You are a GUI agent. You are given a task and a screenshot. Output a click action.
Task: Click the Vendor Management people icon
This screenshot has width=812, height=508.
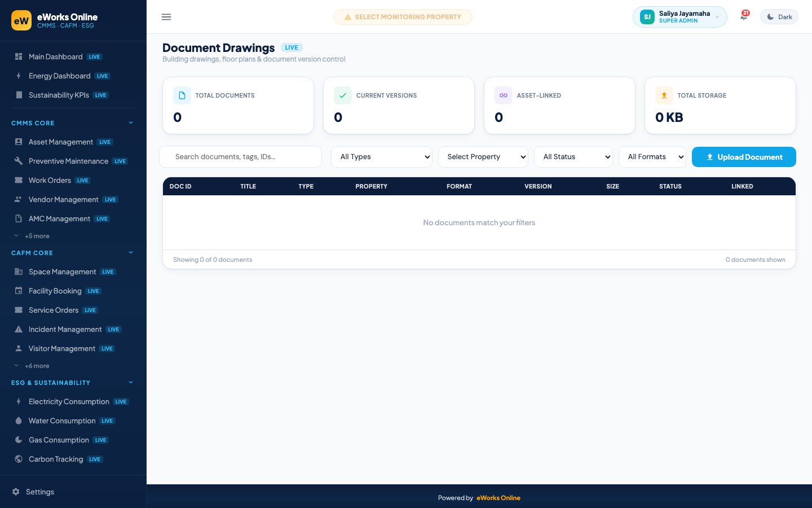pyautogui.click(x=19, y=199)
